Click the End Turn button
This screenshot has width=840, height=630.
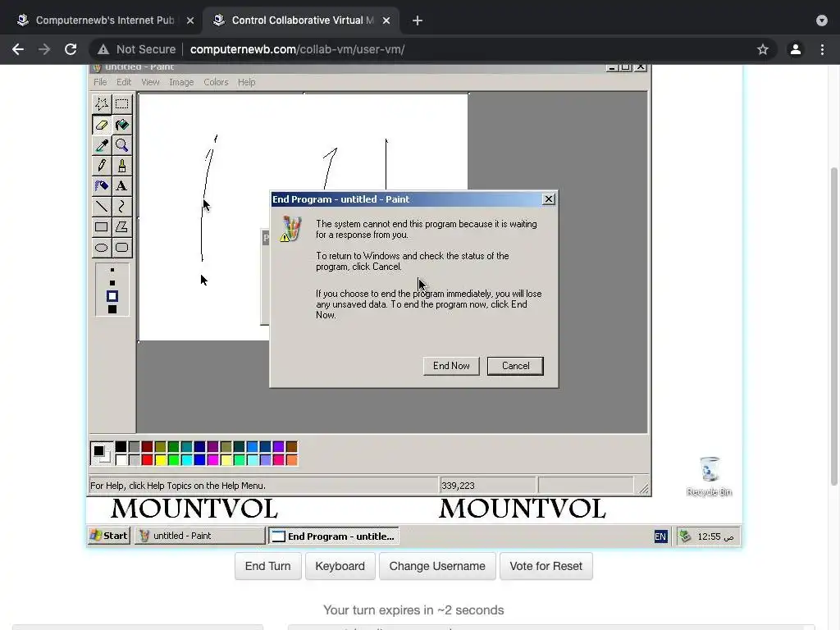pyautogui.click(x=268, y=566)
